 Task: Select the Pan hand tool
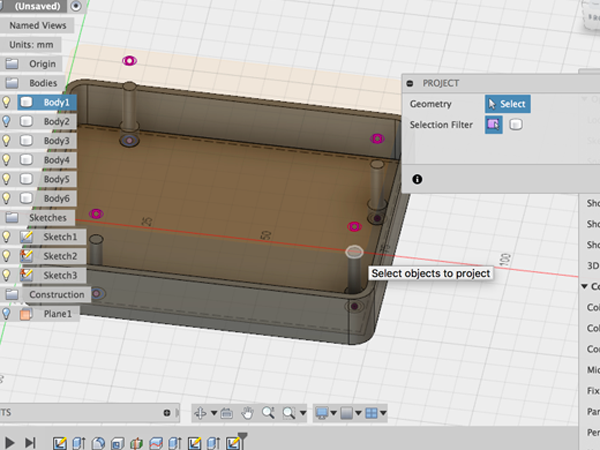(248, 413)
